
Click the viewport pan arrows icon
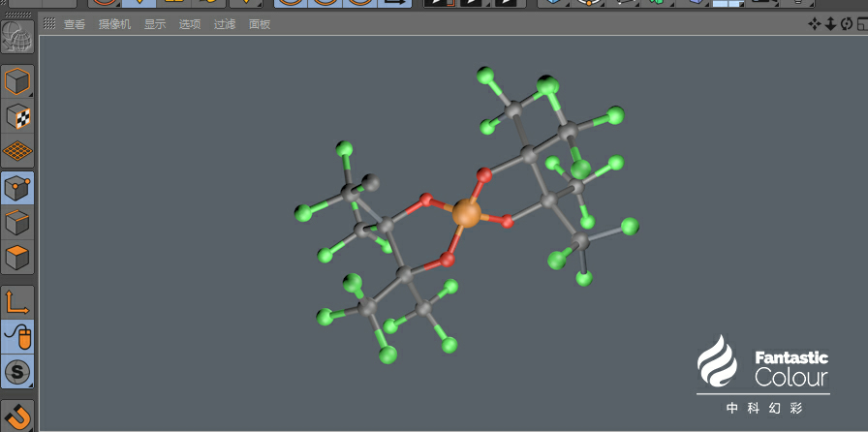click(x=814, y=24)
